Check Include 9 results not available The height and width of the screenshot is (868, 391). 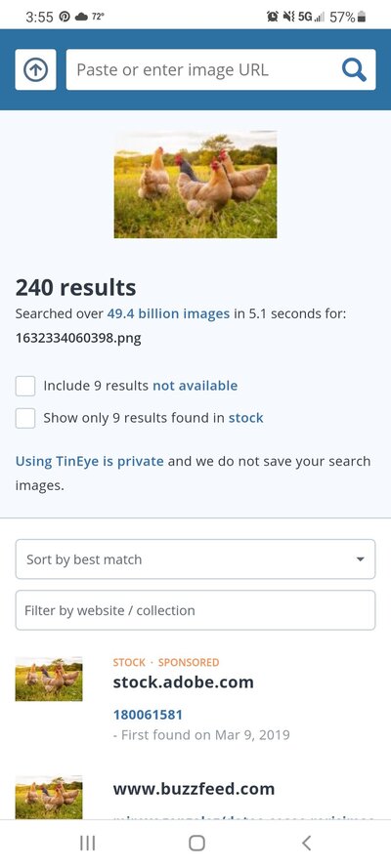[25, 386]
